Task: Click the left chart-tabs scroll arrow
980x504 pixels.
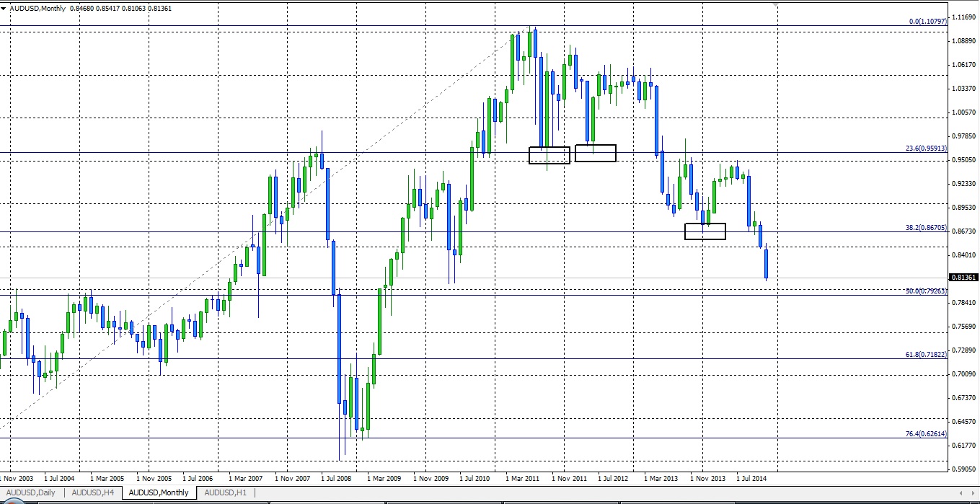Action: 962,493
